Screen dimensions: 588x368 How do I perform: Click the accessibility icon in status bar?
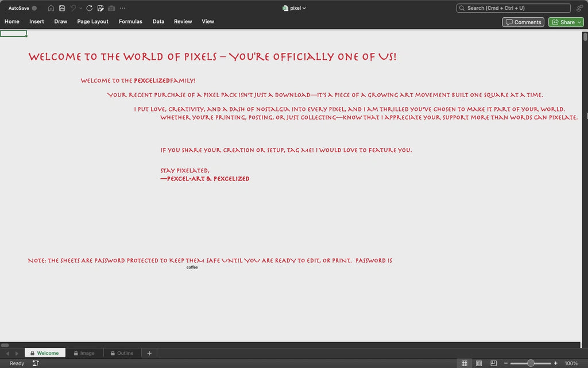pyautogui.click(x=36, y=363)
